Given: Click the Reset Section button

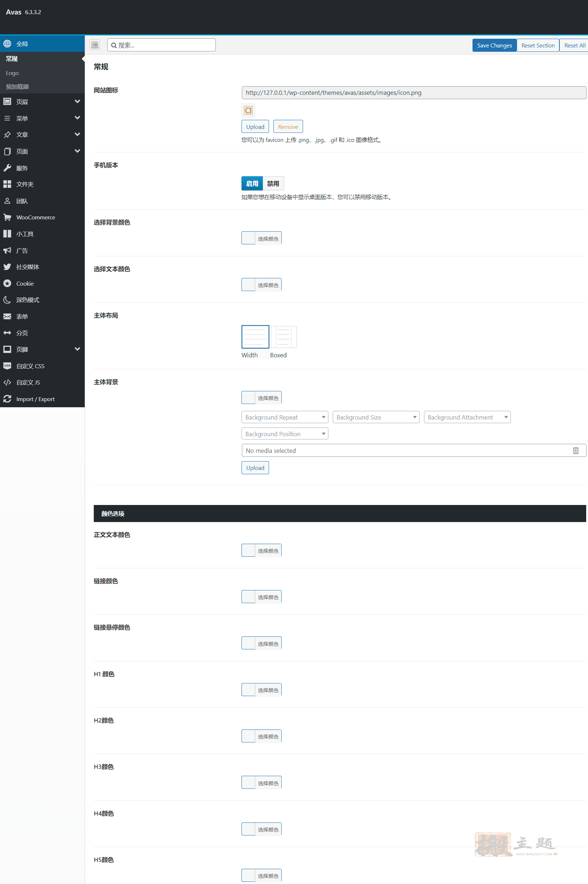Looking at the screenshot, I should (538, 45).
